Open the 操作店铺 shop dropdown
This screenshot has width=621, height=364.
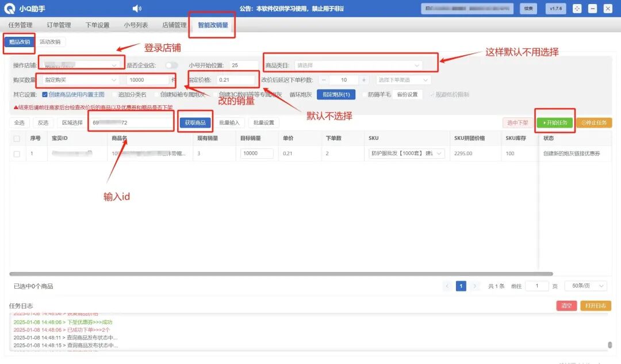click(x=80, y=66)
